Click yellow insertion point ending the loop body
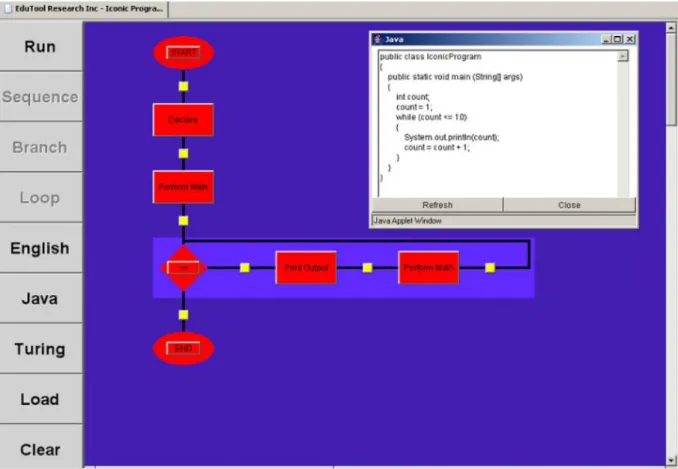 coord(490,268)
